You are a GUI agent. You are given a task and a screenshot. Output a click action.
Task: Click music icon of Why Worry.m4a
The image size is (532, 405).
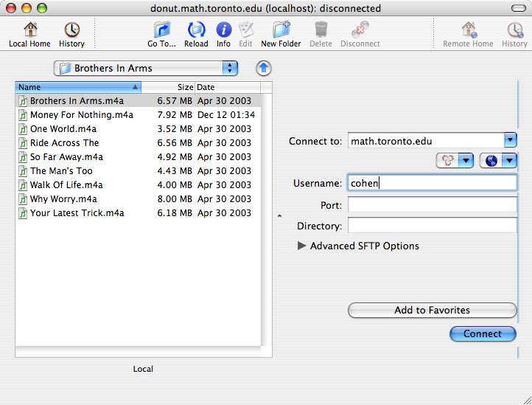point(23,199)
